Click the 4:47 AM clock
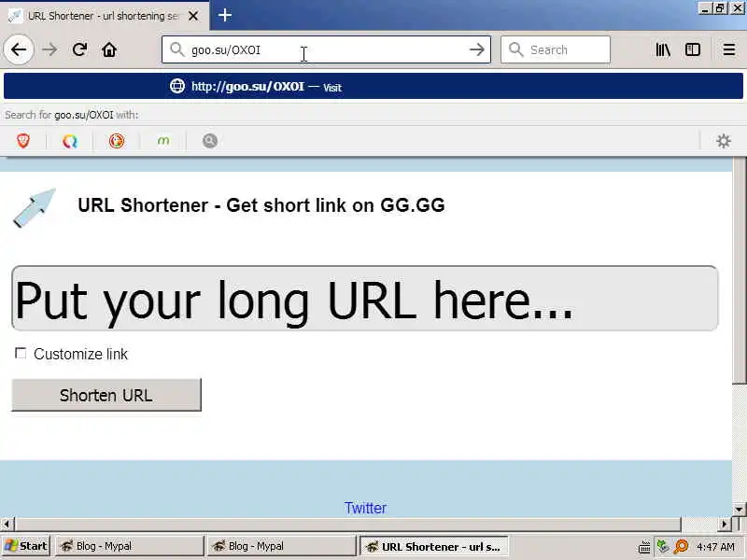This screenshot has width=747, height=560. [715, 547]
